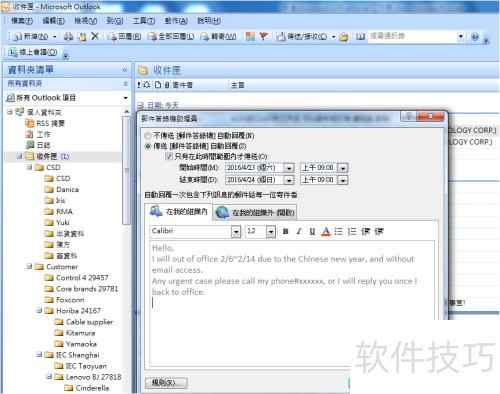Toggle 'only send during this time range' checkbox
The width and height of the screenshot is (500, 394).
169,156
